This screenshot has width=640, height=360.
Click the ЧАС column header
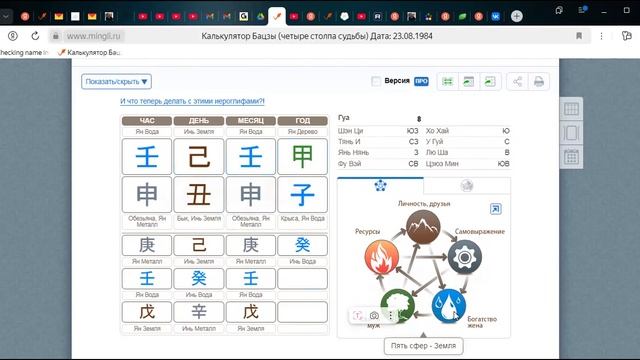(x=147, y=121)
